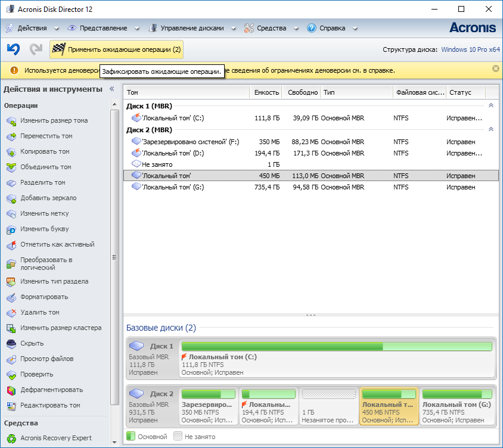
Task: Click the sidebar scrollbar down arrow
Action: pos(114,443)
